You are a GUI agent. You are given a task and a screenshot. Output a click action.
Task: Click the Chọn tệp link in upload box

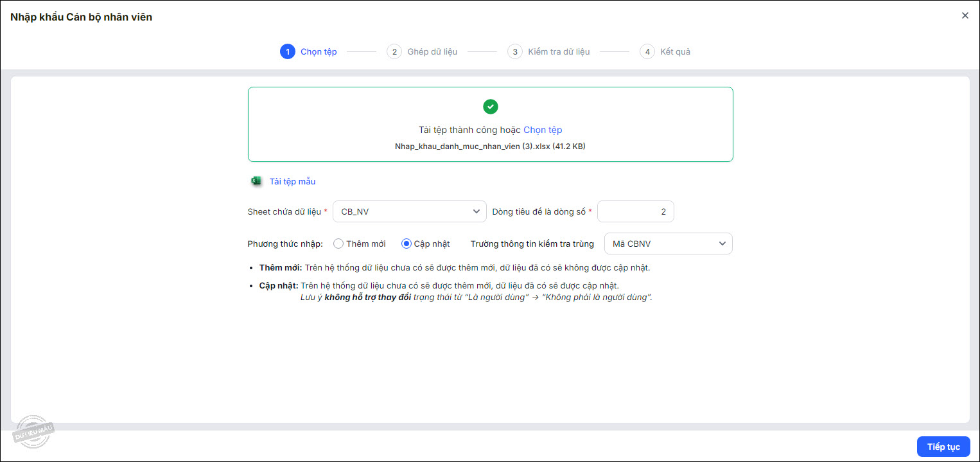(x=543, y=130)
